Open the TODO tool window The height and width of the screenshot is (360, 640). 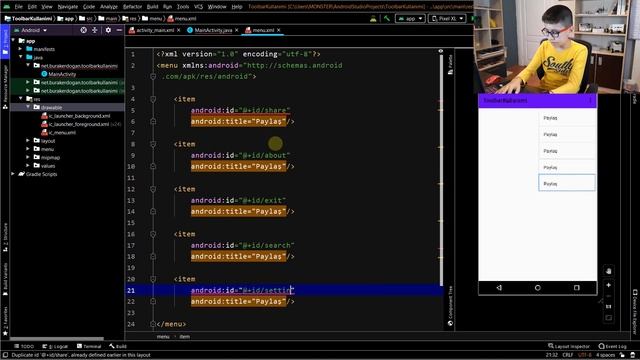(24, 346)
